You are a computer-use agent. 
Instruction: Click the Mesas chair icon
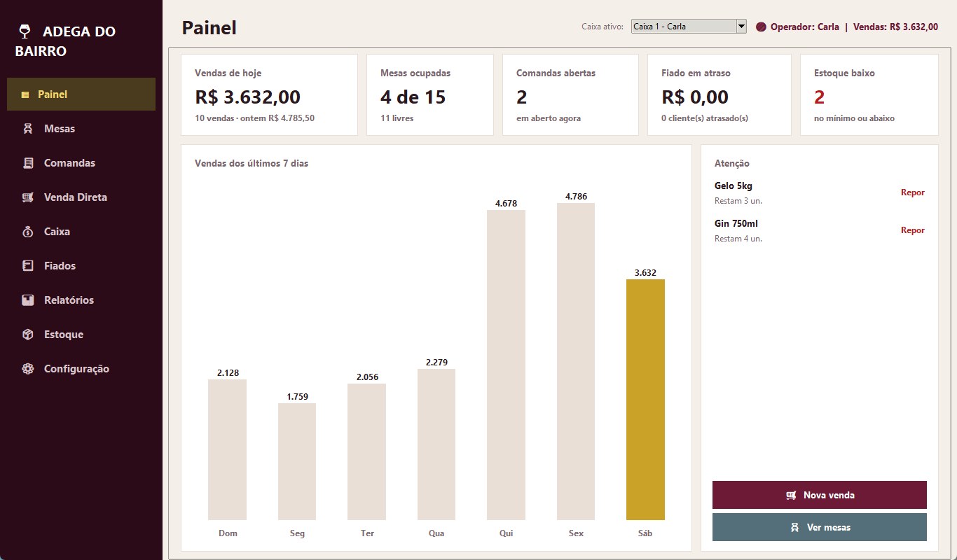coord(28,129)
